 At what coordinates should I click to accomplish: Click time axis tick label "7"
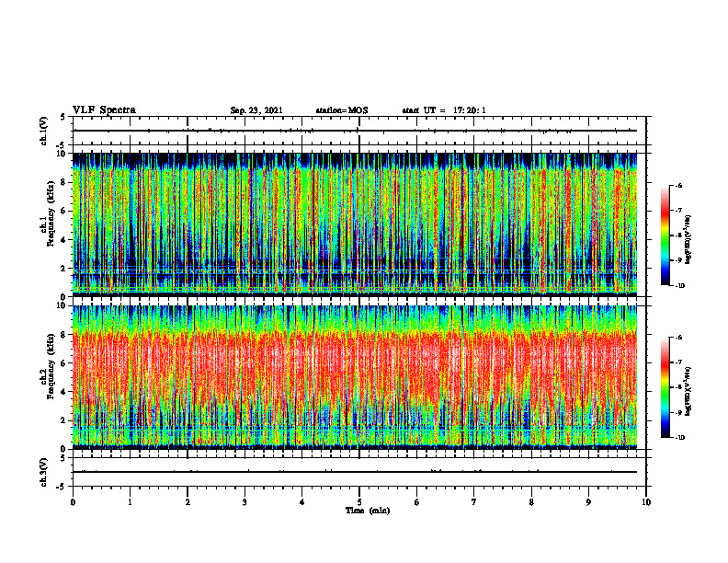(474, 502)
